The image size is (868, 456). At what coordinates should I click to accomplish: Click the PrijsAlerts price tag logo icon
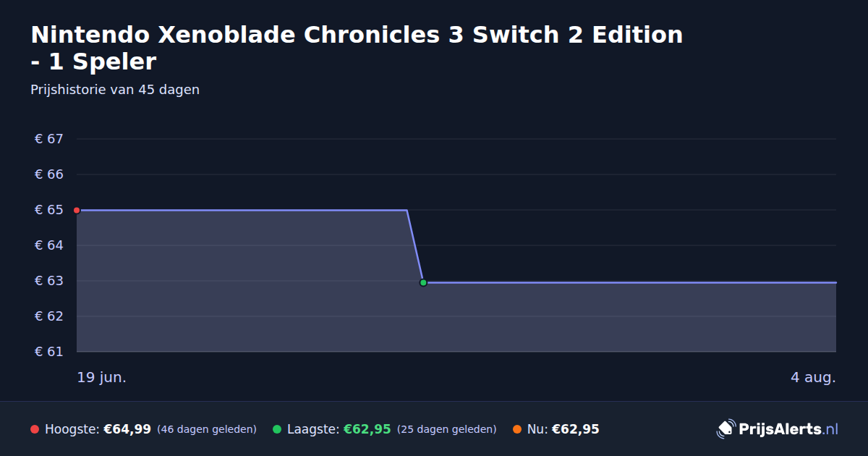click(726, 429)
